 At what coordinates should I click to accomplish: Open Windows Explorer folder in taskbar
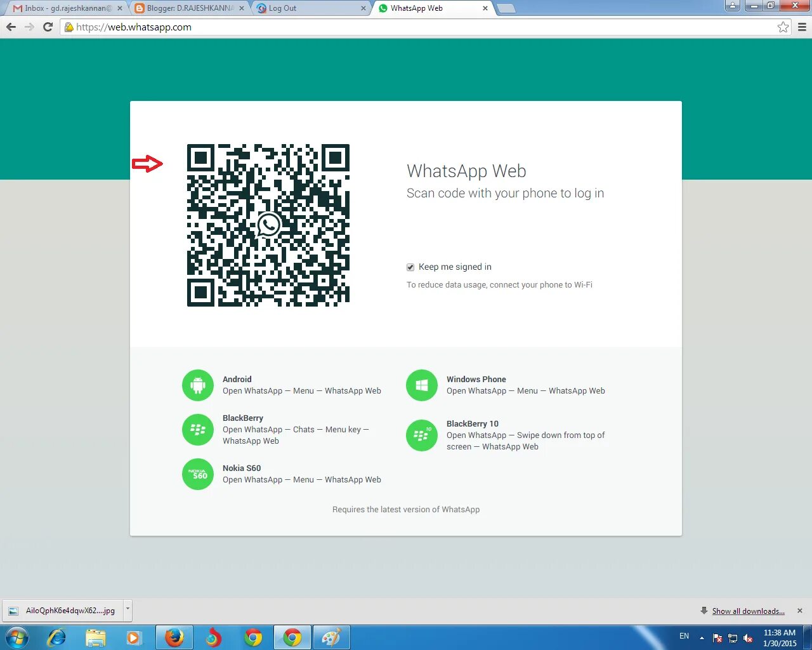[x=96, y=637]
